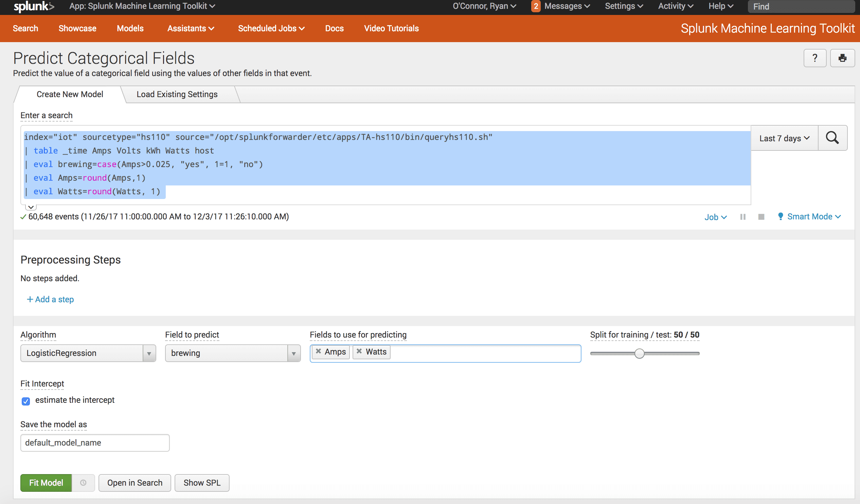The width and height of the screenshot is (860, 504).
Task: Run the search with magnifier icon
Action: pyautogui.click(x=832, y=138)
